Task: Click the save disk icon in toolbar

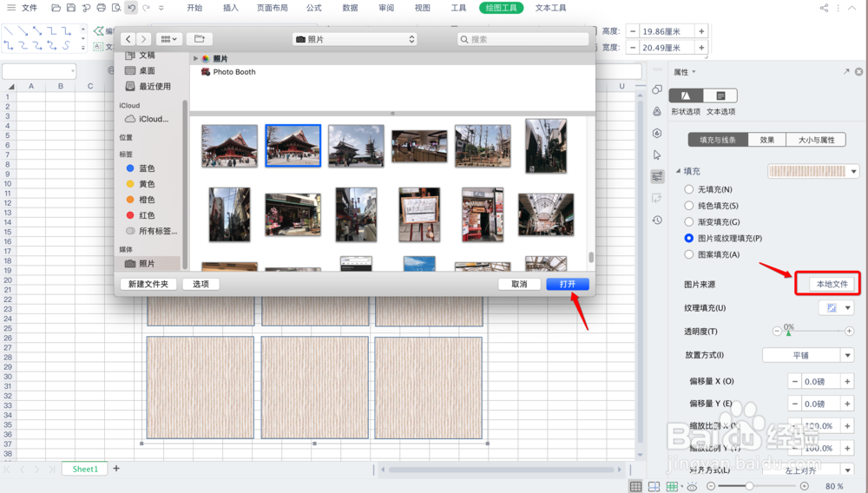Action: tap(71, 8)
